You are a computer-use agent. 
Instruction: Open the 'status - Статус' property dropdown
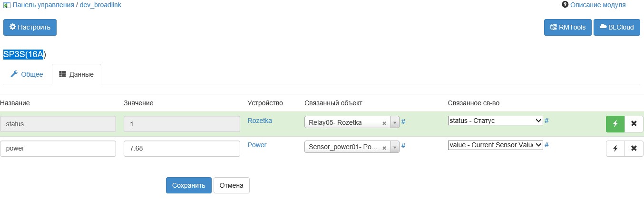pyautogui.click(x=495, y=121)
